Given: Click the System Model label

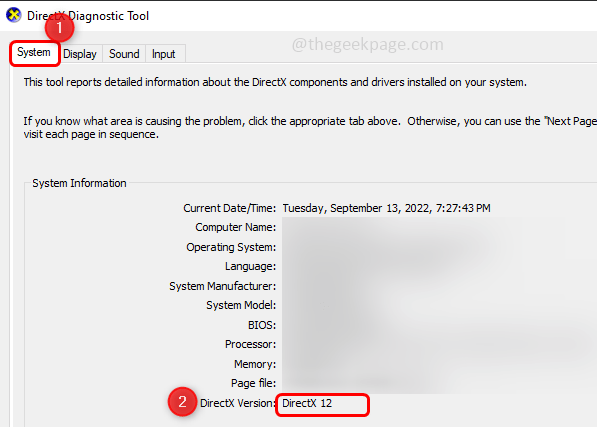Looking at the screenshot, I should [x=241, y=305].
